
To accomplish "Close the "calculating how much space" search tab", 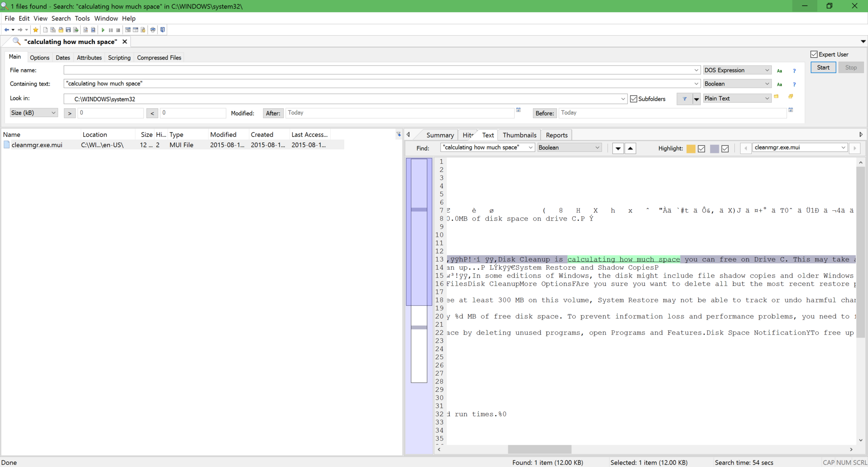I will [x=125, y=42].
